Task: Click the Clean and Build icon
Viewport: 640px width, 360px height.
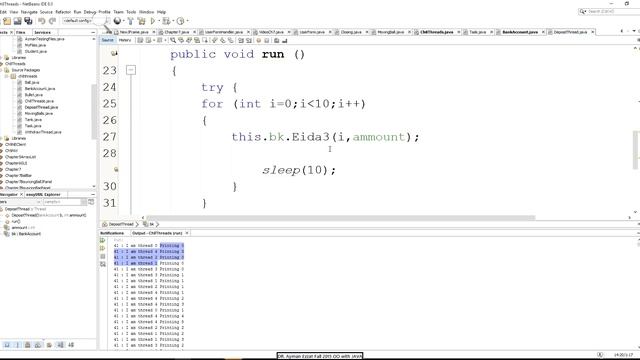Action: click(x=142, y=21)
